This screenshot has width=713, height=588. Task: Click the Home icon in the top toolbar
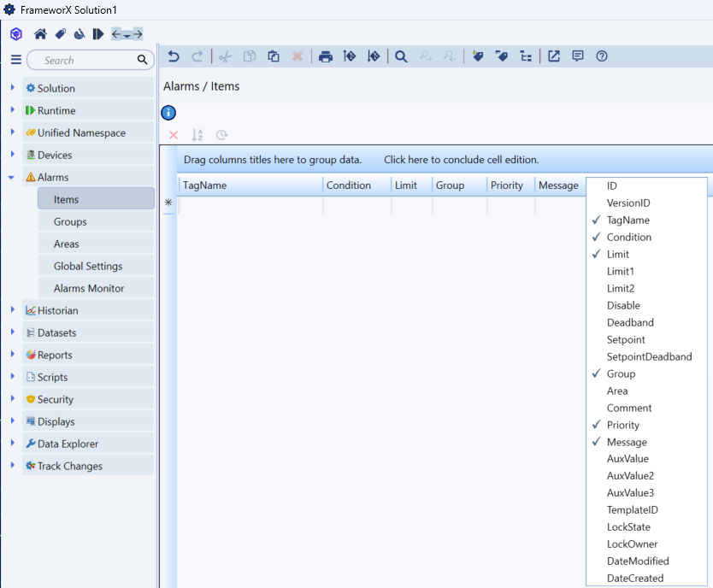pyautogui.click(x=40, y=34)
